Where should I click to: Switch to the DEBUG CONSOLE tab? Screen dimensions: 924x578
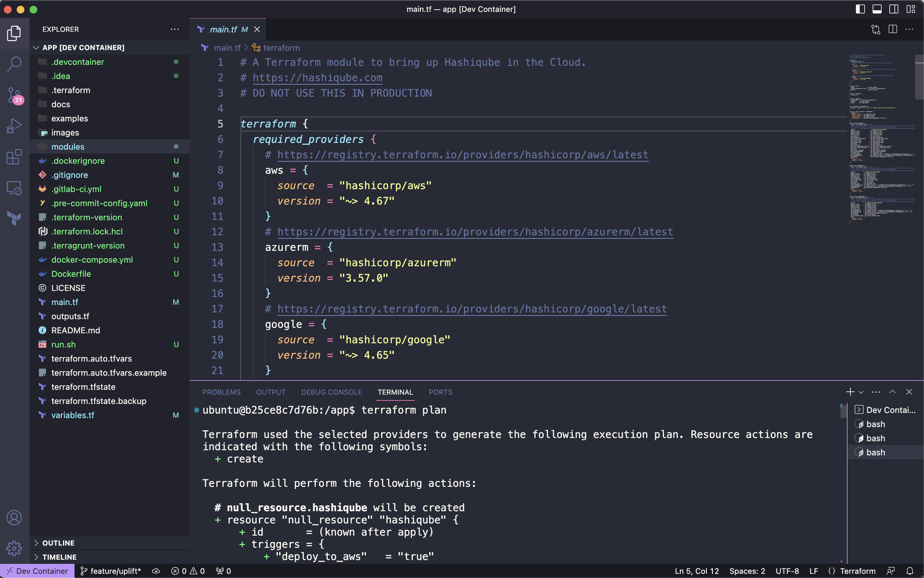[x=331, y=392]
